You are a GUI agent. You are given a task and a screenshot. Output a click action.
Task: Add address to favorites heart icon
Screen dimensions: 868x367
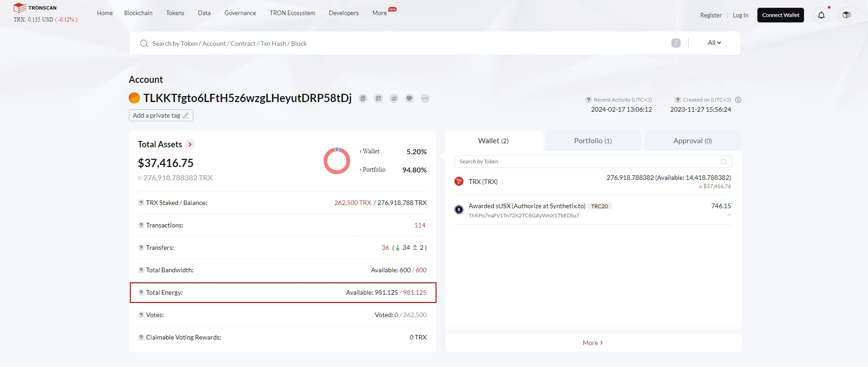[x=410, y=98]
